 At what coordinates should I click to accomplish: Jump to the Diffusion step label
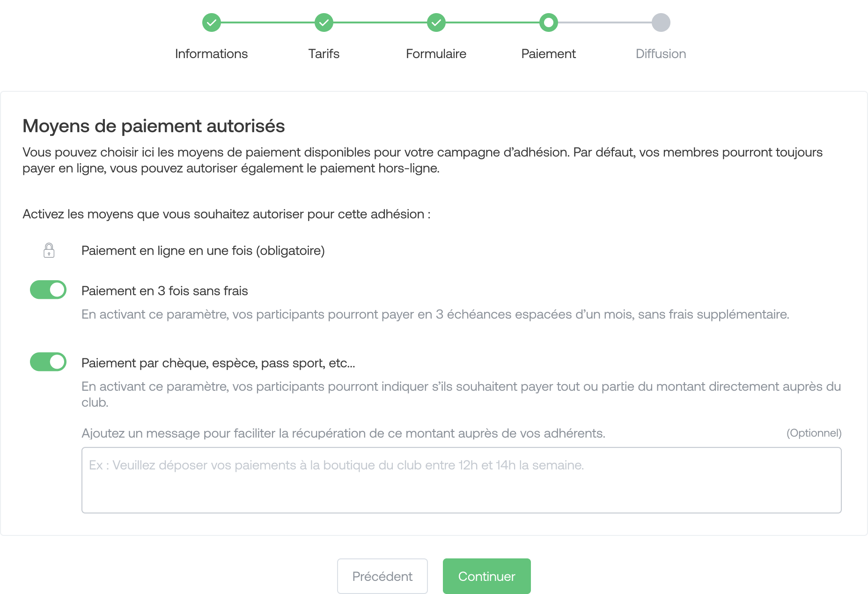click(661, 54)
